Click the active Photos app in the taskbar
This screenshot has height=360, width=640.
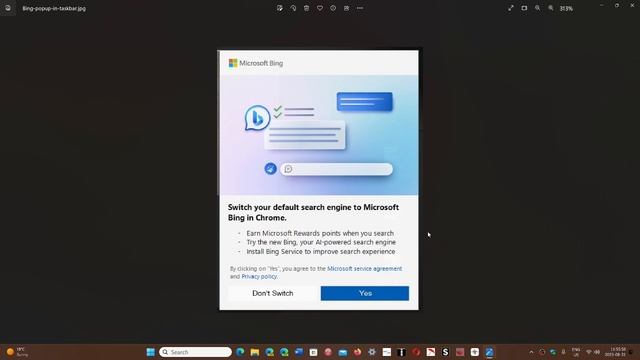(x=489, y=352)
